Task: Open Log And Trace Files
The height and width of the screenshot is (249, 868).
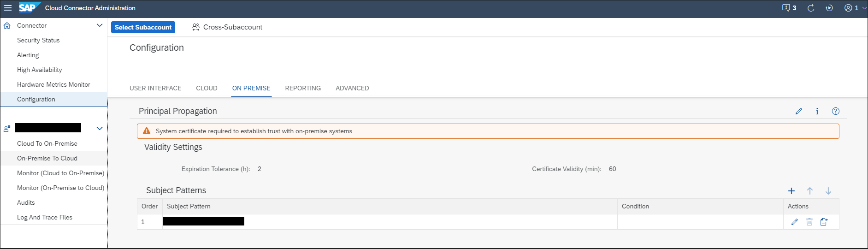Action: pyautogui.click(x=45, y=217)
